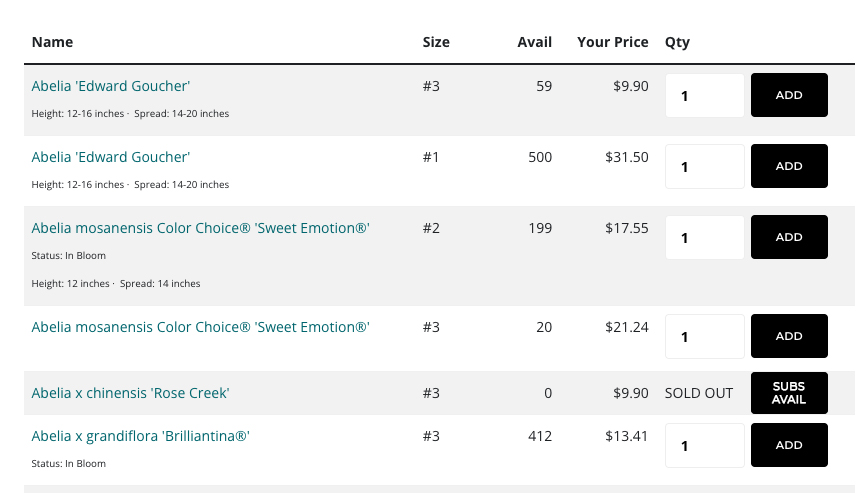Click the Avail column header
Screen dimensions: 863x493
534,42
